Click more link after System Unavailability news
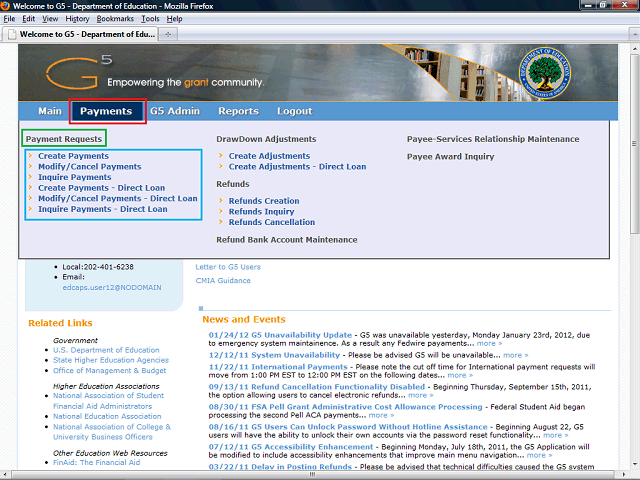This screenshot has height=480, width=640. click(x=516, y=355)
